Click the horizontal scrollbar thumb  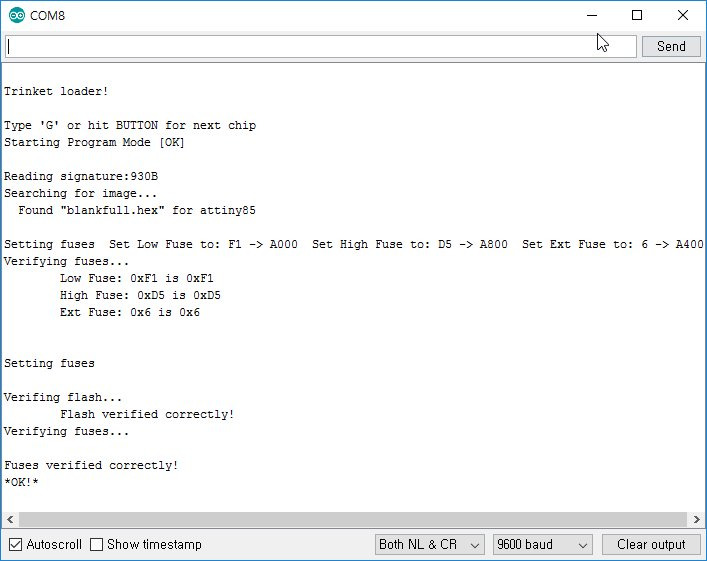353,519
